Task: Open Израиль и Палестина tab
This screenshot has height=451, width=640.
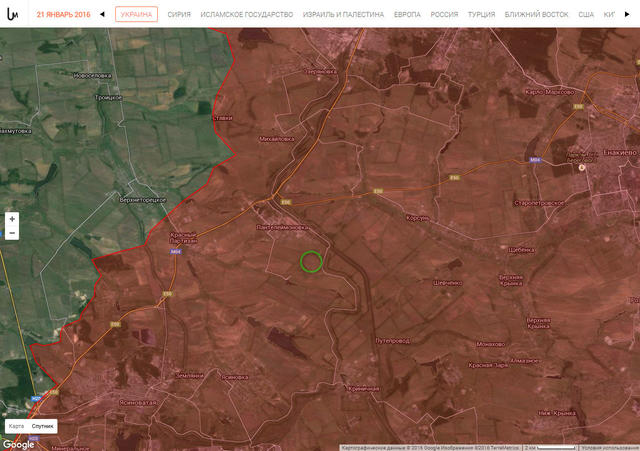Action: point(343,14)
